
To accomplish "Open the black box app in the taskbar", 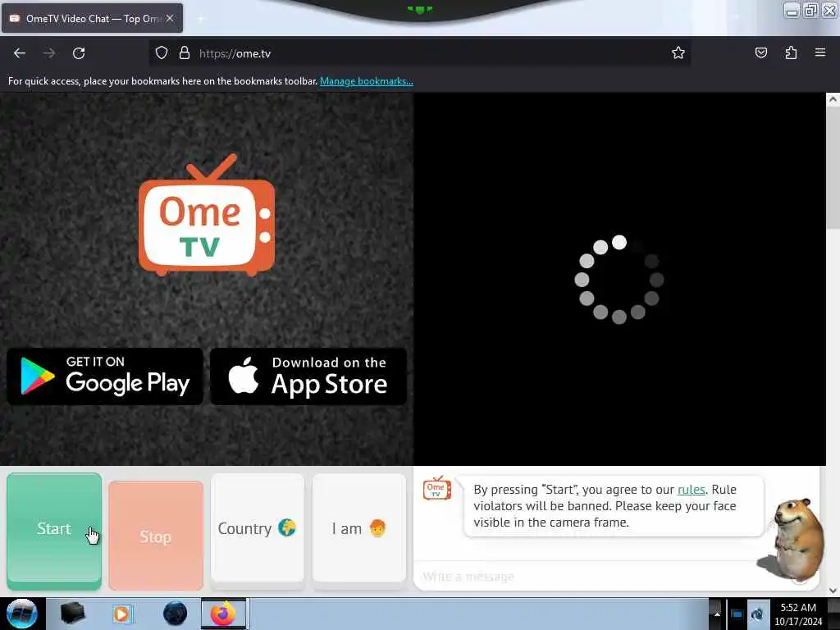I will (73, 614).
